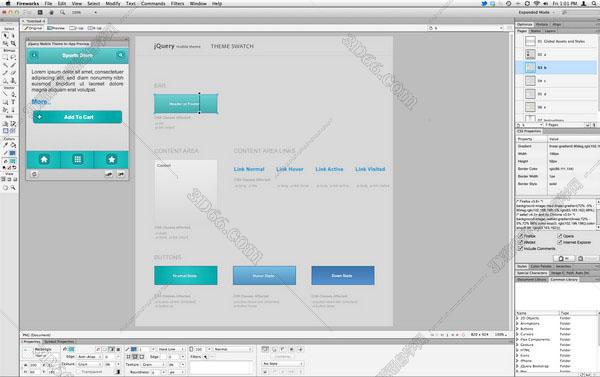Open the stroke type Hard Line dropdown
The image size is (600, 377).
coord(171,349)
